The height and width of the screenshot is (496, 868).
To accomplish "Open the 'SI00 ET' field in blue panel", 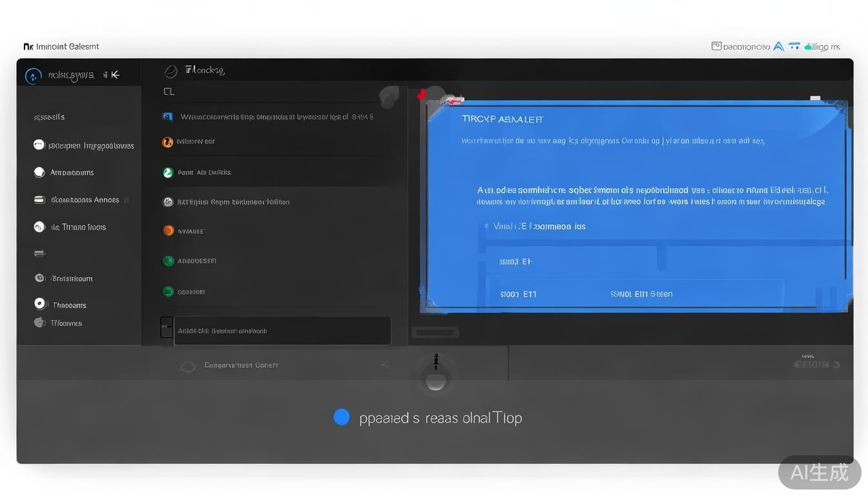I will [517, 262].
